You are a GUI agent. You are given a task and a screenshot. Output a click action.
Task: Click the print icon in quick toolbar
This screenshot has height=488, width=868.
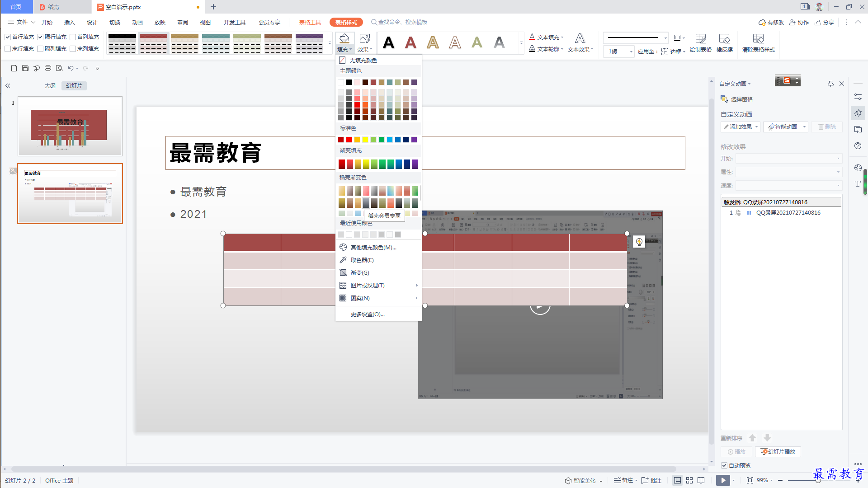(x=48, y=68)
